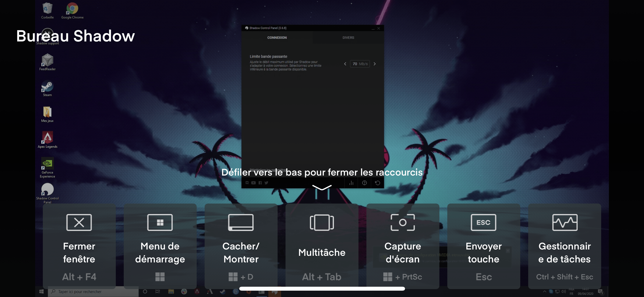The height and width of the screenshot is (297, 644).
Task: Minimize the Shadow Control Panel window
Action: click(x=373, y=28)
